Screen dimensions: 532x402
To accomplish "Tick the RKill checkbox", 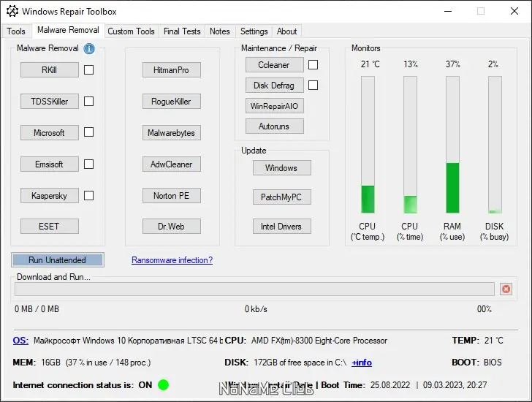I will 89,69.
